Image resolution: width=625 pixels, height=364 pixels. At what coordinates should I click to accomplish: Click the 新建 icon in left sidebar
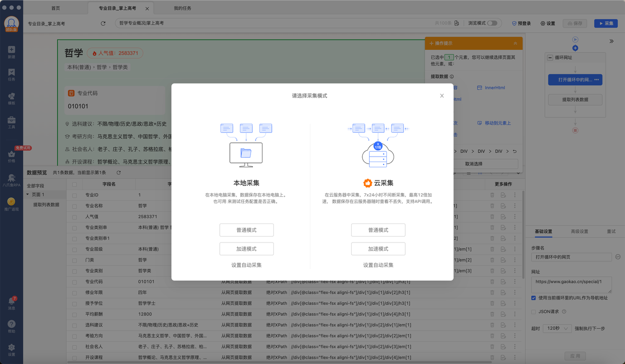pyautogui.click(x=11, y=50)
